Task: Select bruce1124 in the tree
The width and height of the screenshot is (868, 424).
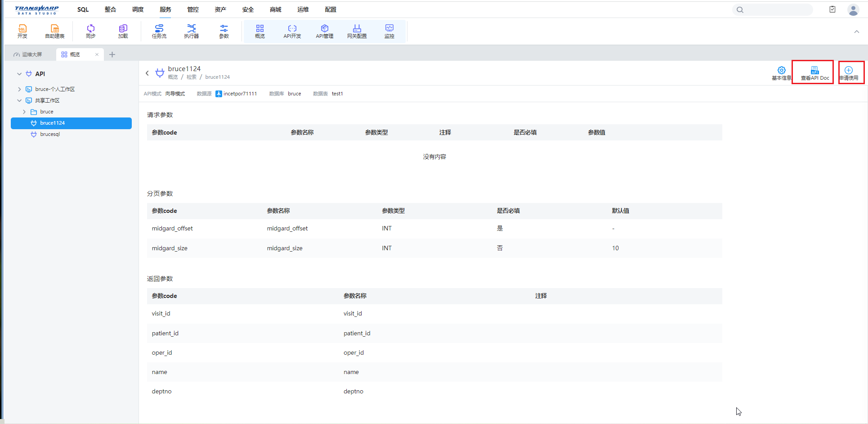Action: coord(72,123)
